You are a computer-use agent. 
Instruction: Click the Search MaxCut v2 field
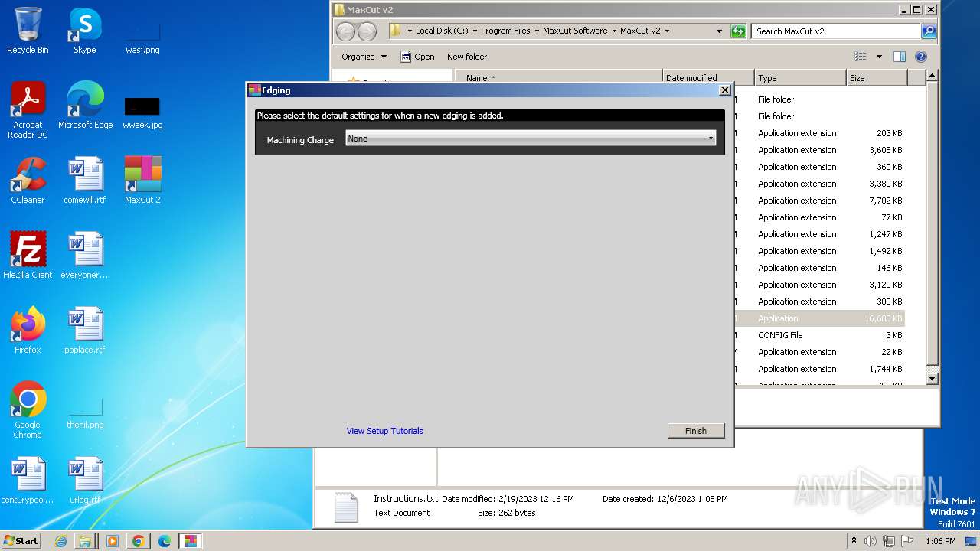(835, 31)
